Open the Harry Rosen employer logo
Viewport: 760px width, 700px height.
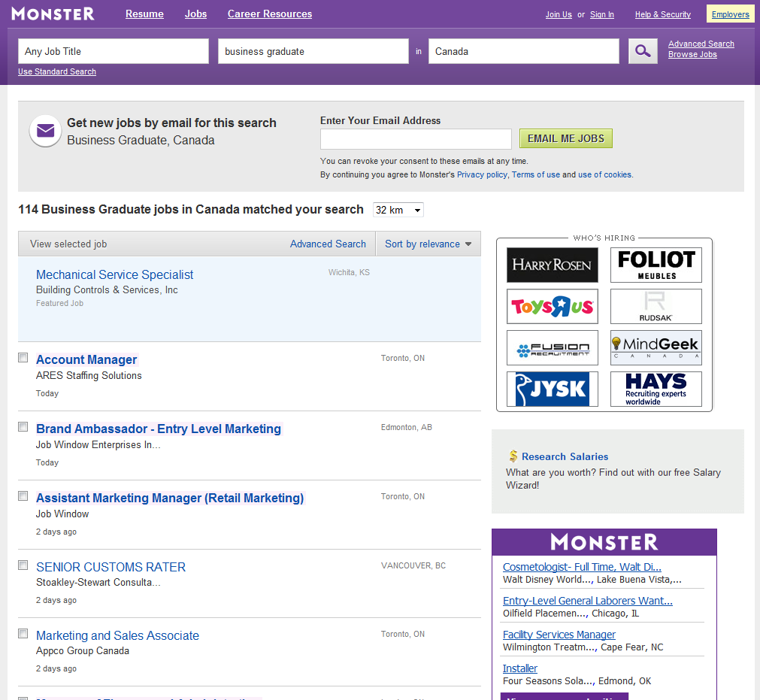(x=553, y=265)
